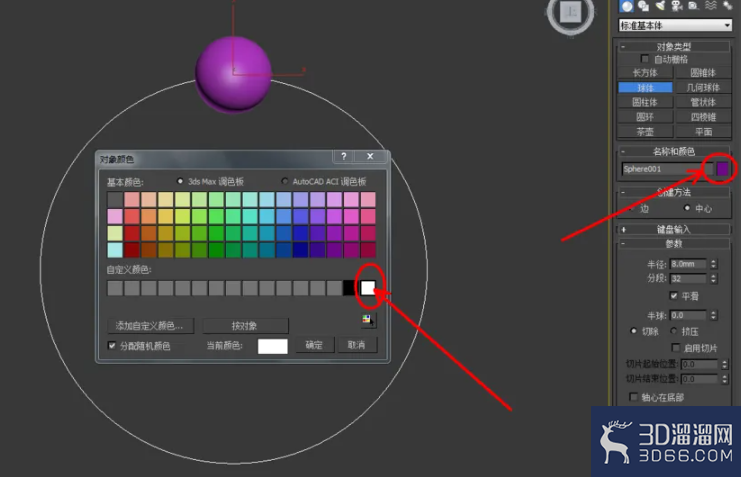Click the 平面 primitive button
This screenshot has width=741, height=477.
(703, 131)
